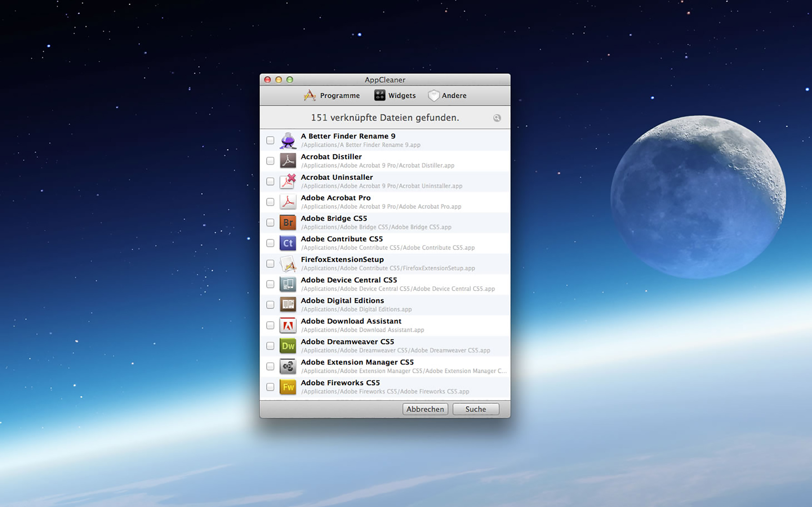Click the A Better Finder Rename icon
The height and width of the screenshot is (507, 812).
click(x=288, y=140)
